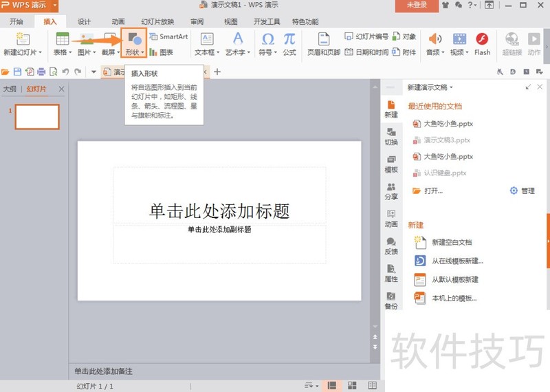
Task: Select slide 1 thumbnail
Action: click(x=37, y=117)
